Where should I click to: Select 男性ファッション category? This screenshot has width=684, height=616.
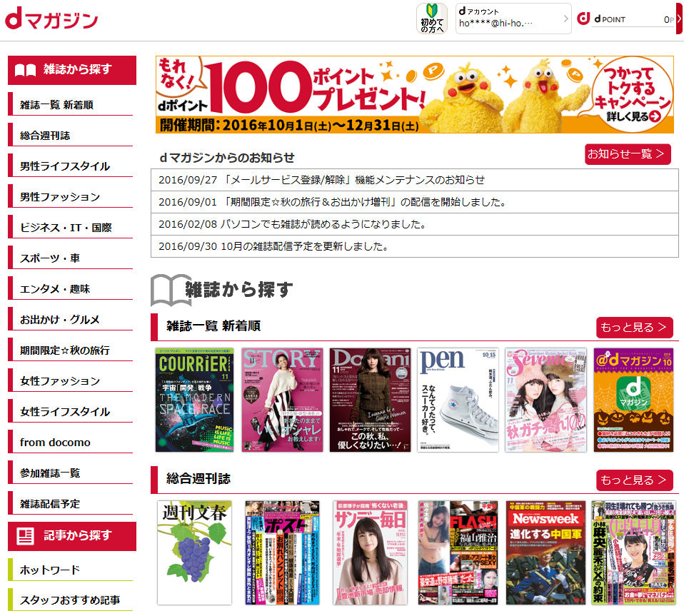click(x=70, y=196)
